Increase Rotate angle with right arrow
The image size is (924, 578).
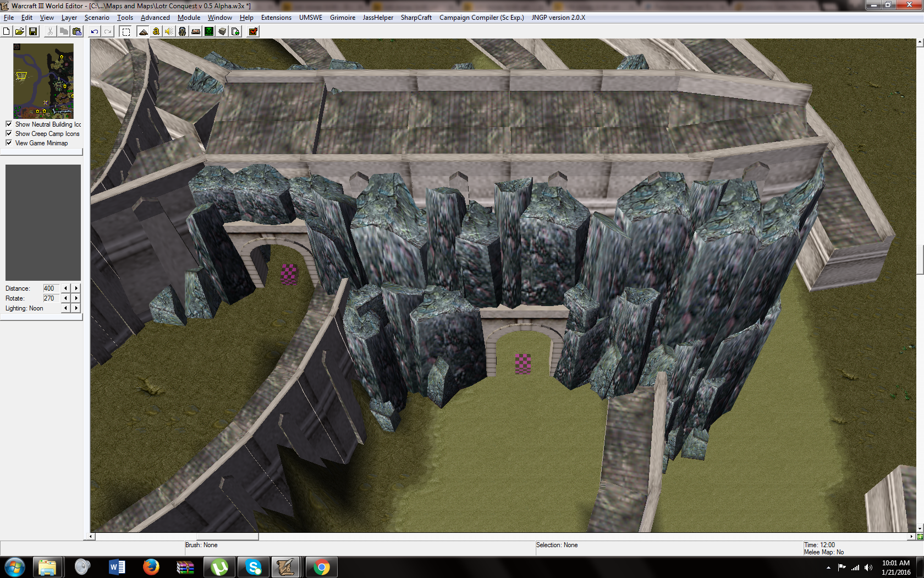click(76, 298)
